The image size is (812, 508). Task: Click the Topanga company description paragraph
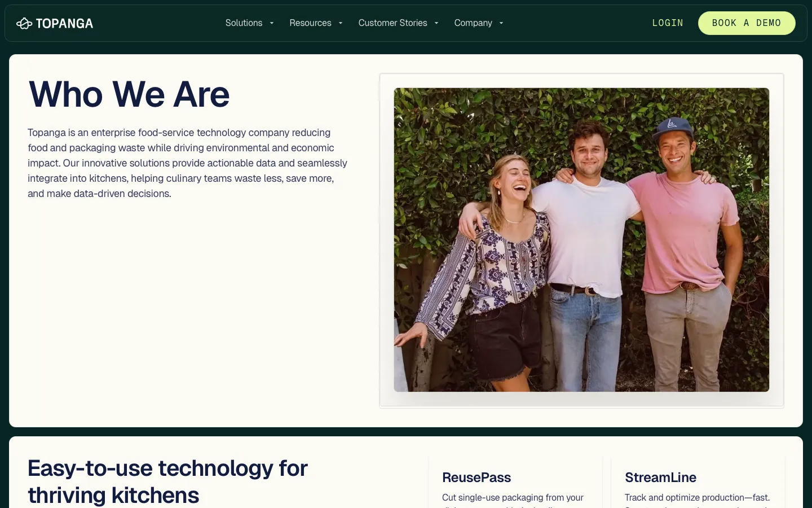[x=188, y=163]
